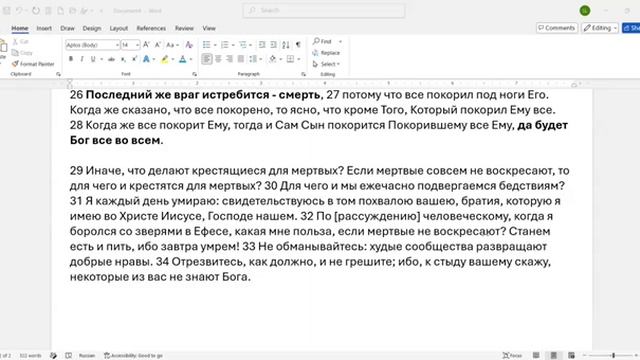
Task: Apply font color swatch
Action: point(182,59)
